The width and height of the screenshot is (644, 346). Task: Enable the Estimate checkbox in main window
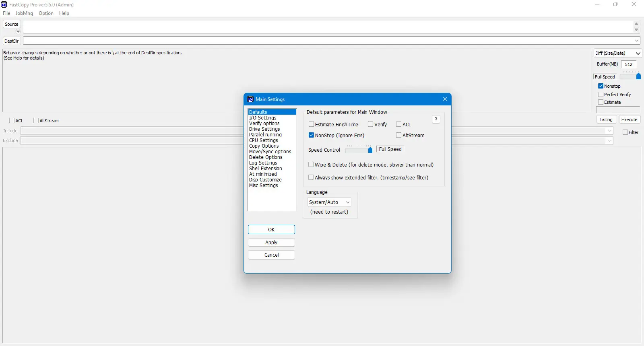coord(601,102)
